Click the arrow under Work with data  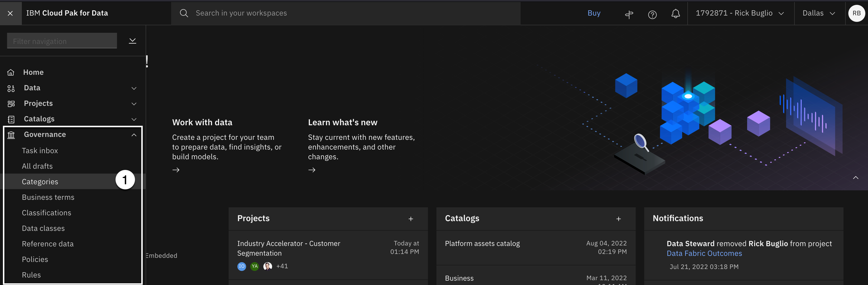[176, 170]
